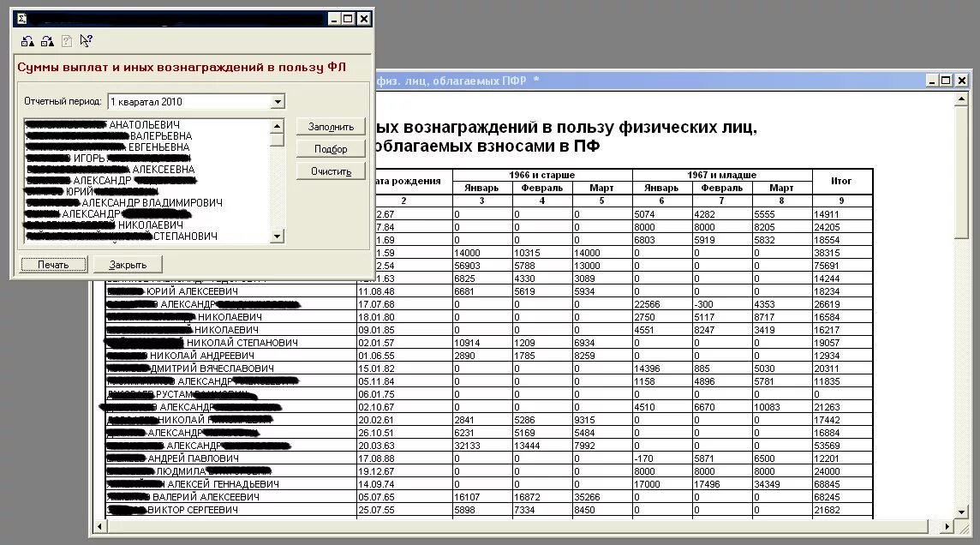Viewport: 980px width, 545px height.
Task: Click the scroll thumb of employee list
Action: pyautogui.click(x=278, y=140)
